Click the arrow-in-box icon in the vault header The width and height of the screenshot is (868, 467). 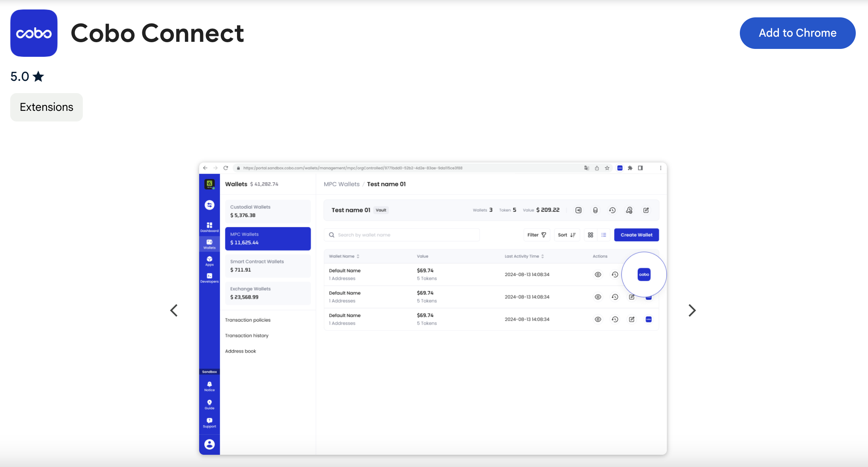tap(579, 210)
